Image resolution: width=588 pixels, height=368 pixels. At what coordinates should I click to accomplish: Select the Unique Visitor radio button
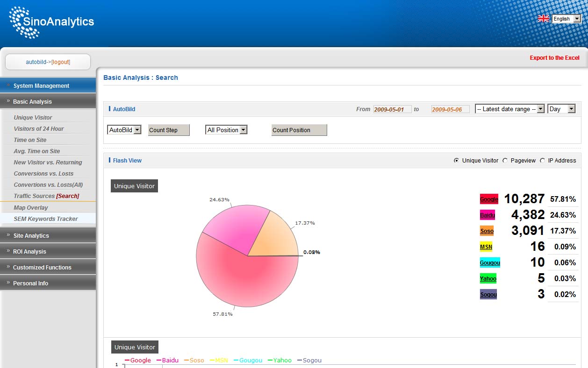pos(456,161)
